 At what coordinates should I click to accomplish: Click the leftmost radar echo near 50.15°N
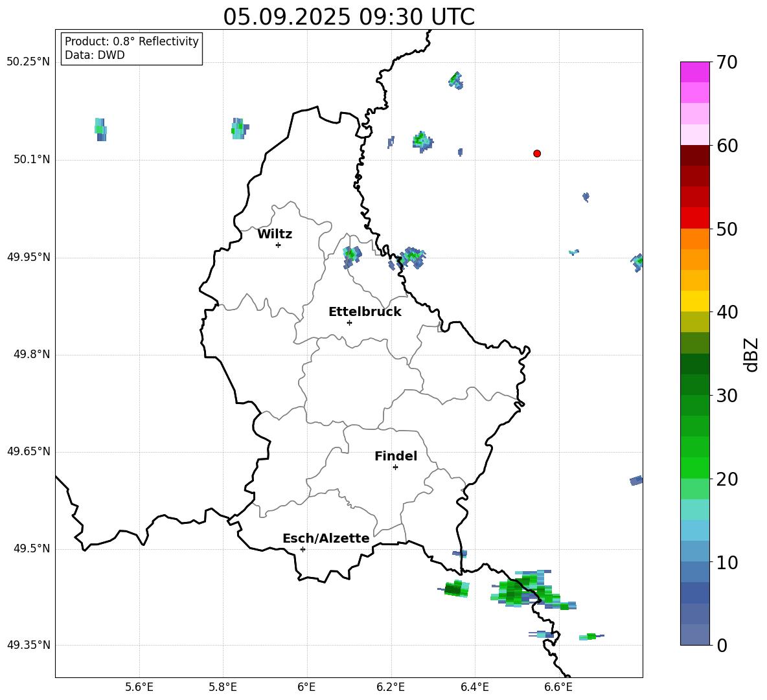coord(100,129)
